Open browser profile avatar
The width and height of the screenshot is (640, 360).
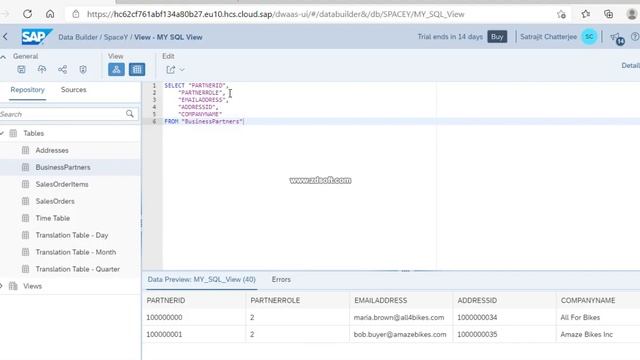coord(632,14)
